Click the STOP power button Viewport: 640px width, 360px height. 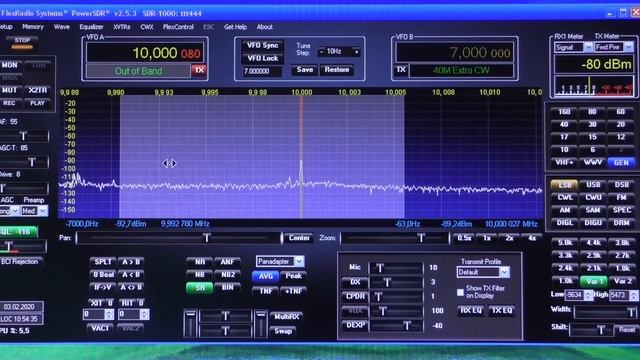tap(22, 42)
